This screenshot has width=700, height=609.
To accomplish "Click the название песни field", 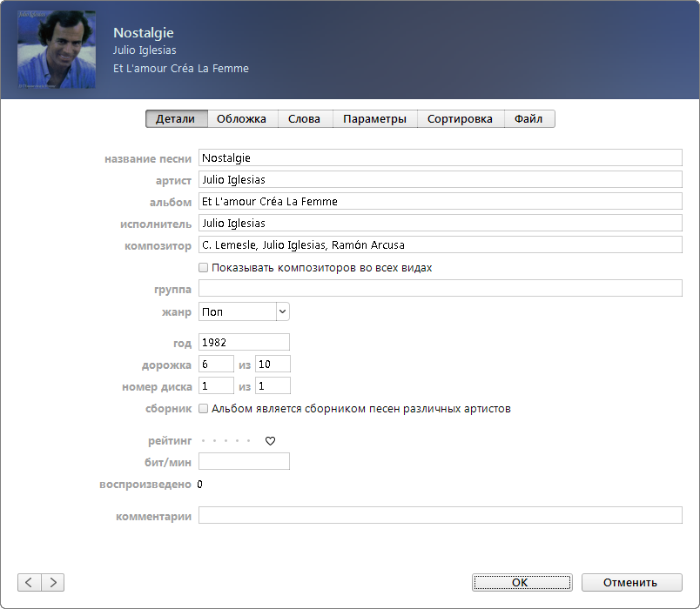I will tap(440, 158).
